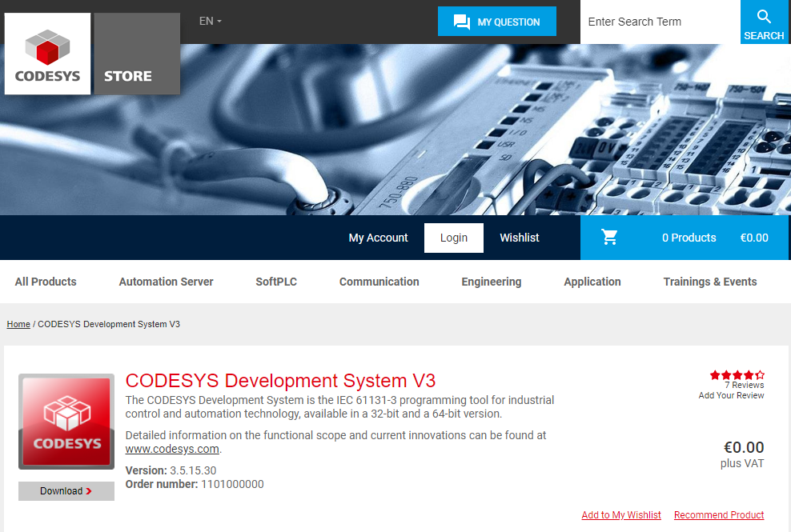Screen dimensions: 791x532
Task: Open the shopping cart icon
Action: tap(609, 237)
